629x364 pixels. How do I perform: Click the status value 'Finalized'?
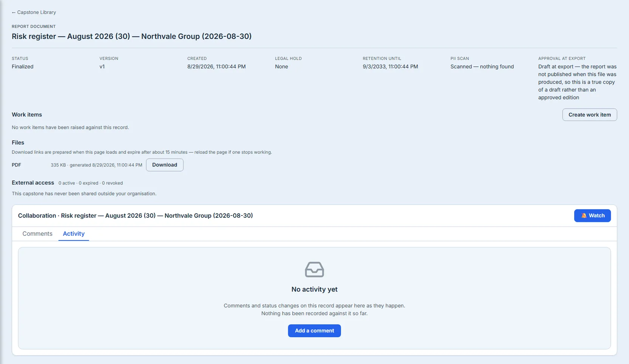(x=23, y=67)
